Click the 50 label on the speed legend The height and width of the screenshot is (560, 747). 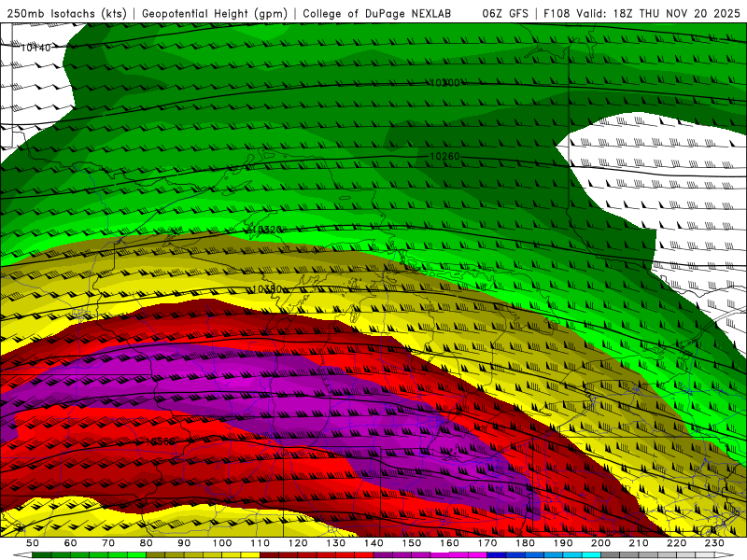(x=33, y=543)
